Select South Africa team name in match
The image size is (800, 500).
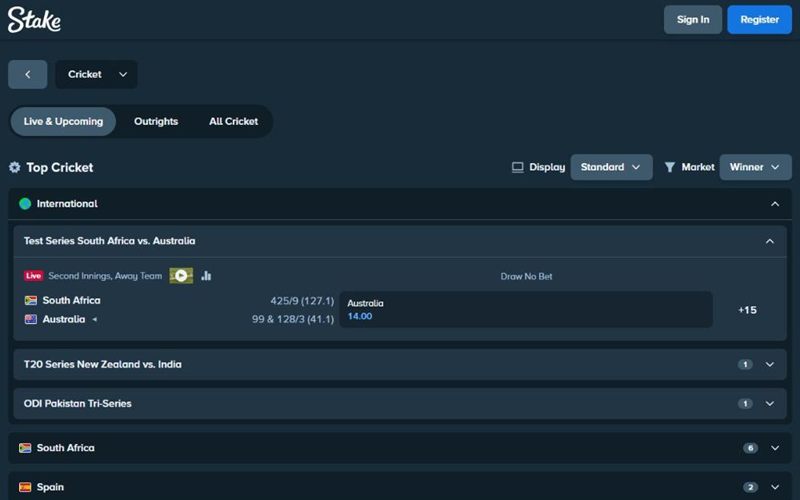[71, 301]
